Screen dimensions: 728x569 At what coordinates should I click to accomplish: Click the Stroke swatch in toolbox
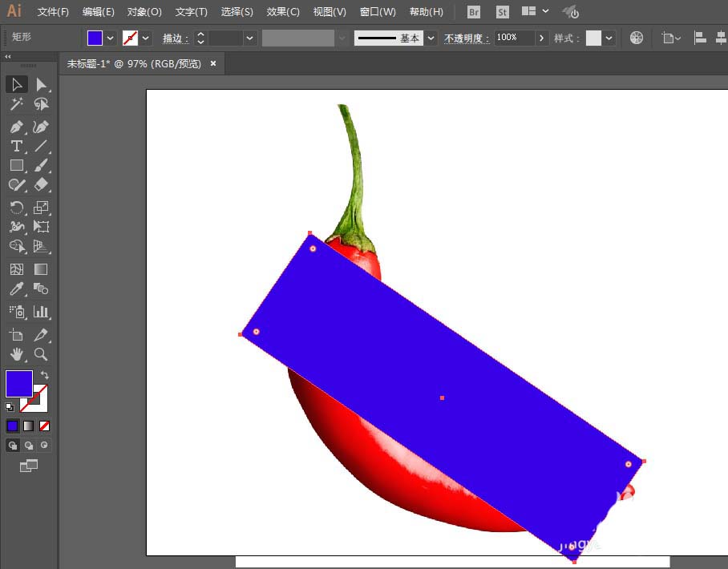[x=38, y=404]
